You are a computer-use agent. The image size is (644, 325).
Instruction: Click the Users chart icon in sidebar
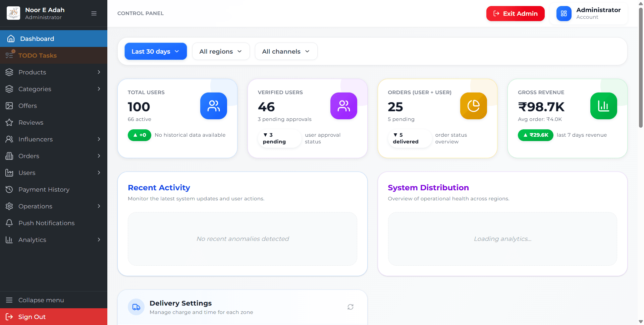(9, 173)
